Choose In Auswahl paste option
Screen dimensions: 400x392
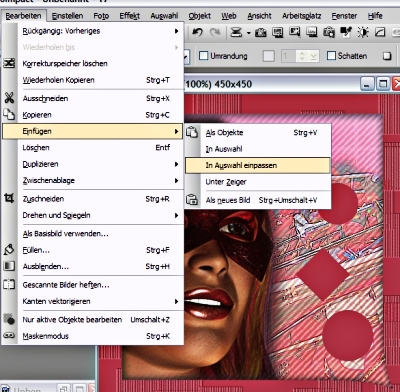(258, 149)
